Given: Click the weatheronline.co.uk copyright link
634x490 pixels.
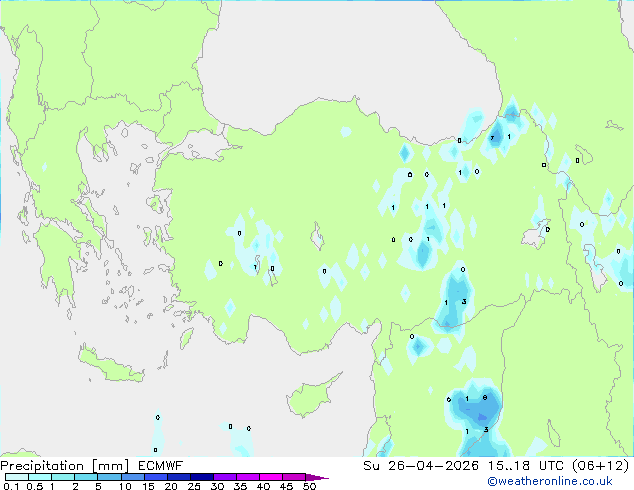Looking at the screenshot, I should [x=550, y=481].
